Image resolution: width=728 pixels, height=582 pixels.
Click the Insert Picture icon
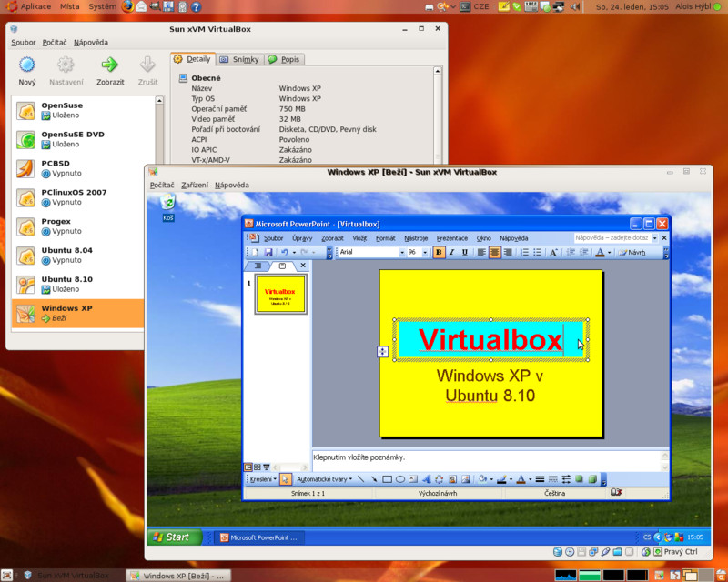(465, 479)
